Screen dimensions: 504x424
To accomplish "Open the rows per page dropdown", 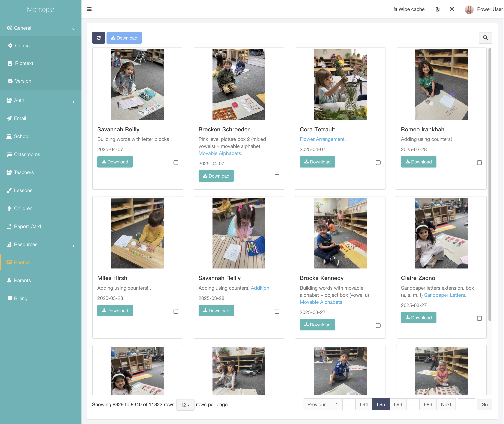I will (x=185, y=405).
